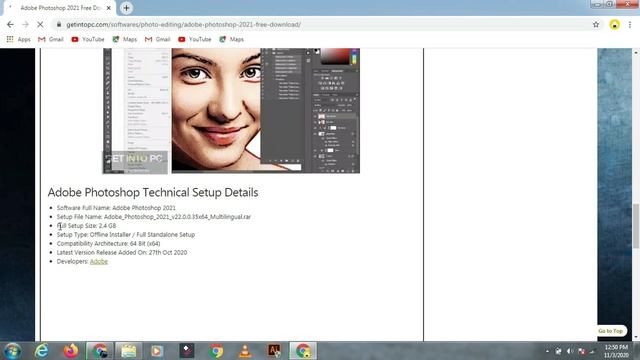Image resolution: width=640 pixels, height=360 pixels.
Task: Bookmark this page with the star icon
Action: 596,24
